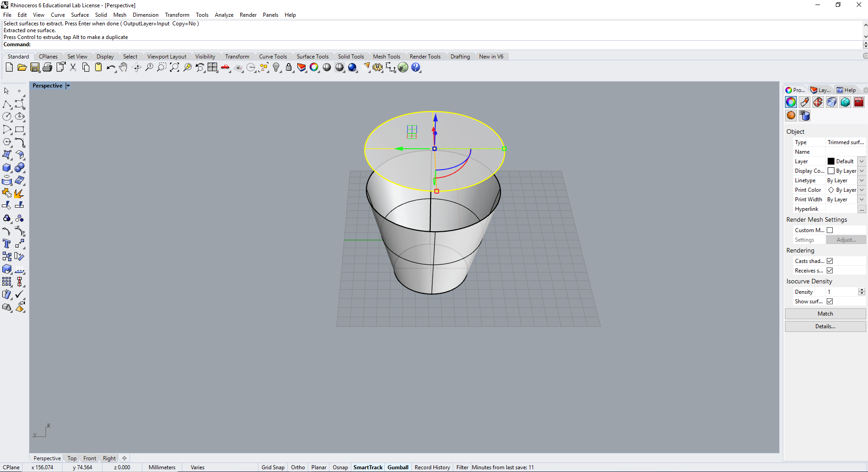This screenshot has height=472, width=868.
Task: Open the Perspective viewport title dropdown arrow
Action: click(68, 86)
